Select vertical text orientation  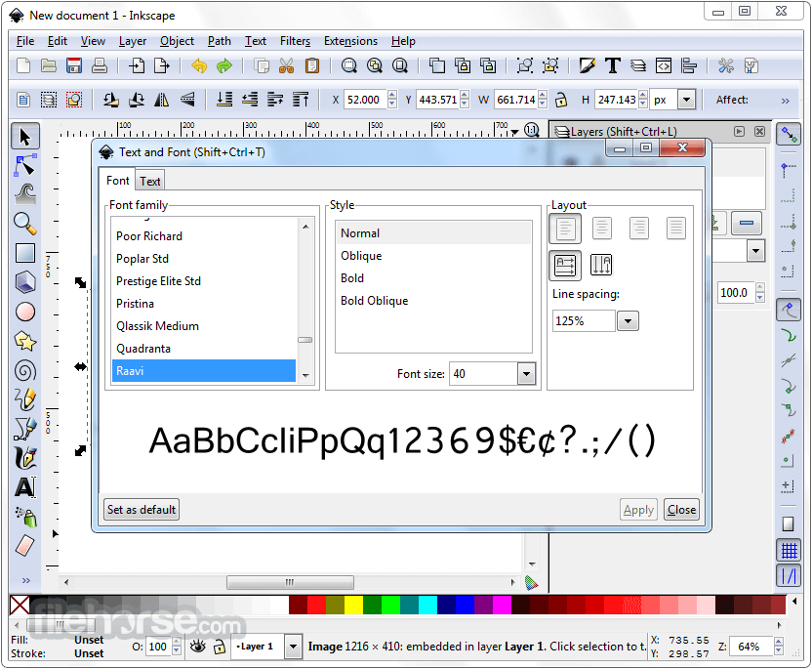tap(601, 266)
